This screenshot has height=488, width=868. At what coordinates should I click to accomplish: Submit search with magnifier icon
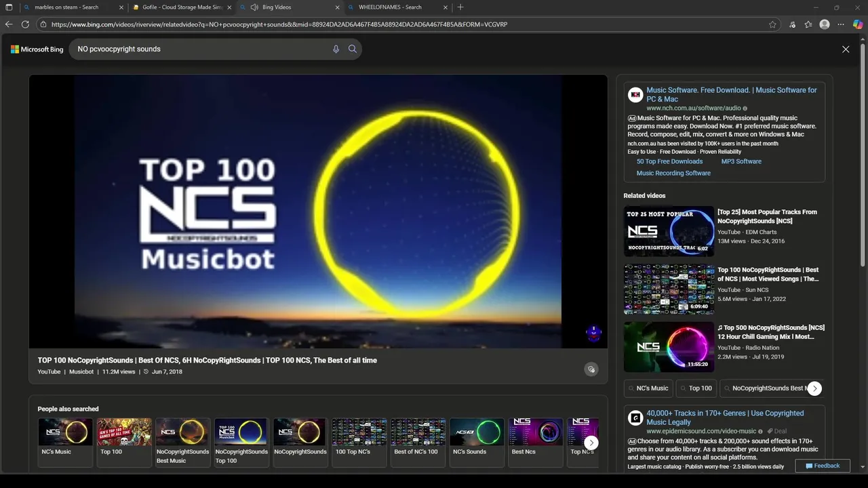click(x=353, y=49)
